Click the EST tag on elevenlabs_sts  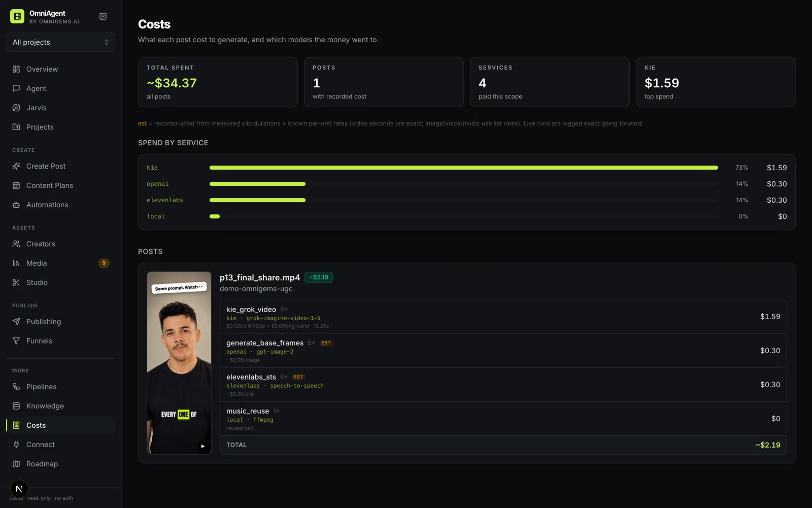coord(298,377)
